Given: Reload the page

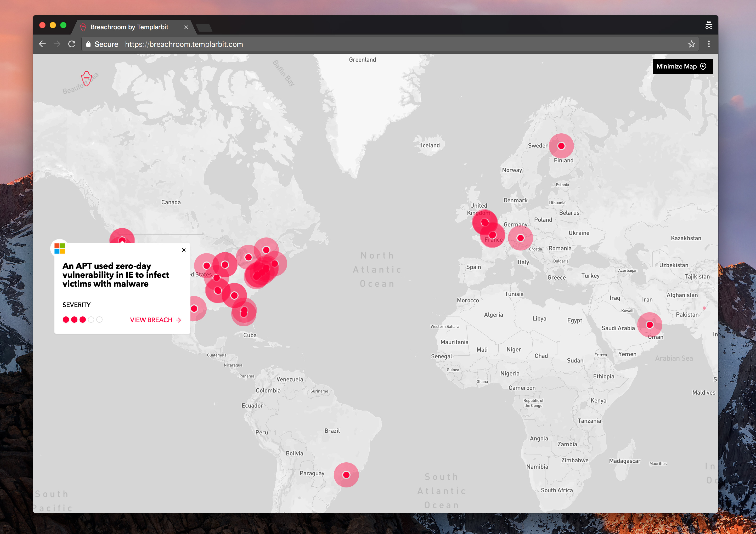Looking at the screenshot, I should (72, 44).
